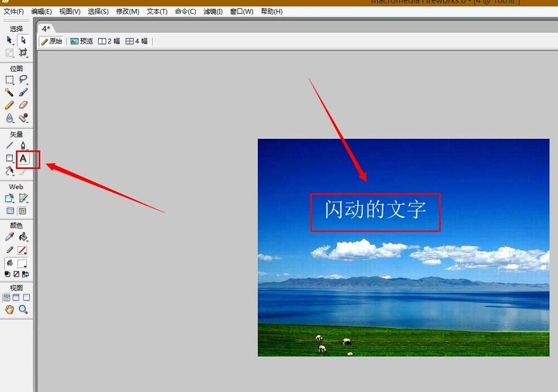Select the Lasso tool
The width and height of the screenshot is (558, 392).
point(23,80)
